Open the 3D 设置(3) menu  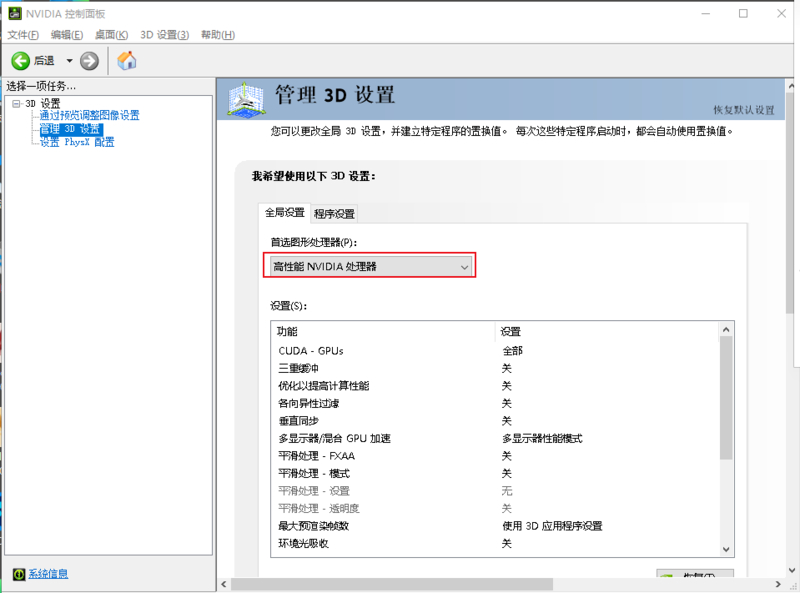pyautogui.click(x=164, y=35)
